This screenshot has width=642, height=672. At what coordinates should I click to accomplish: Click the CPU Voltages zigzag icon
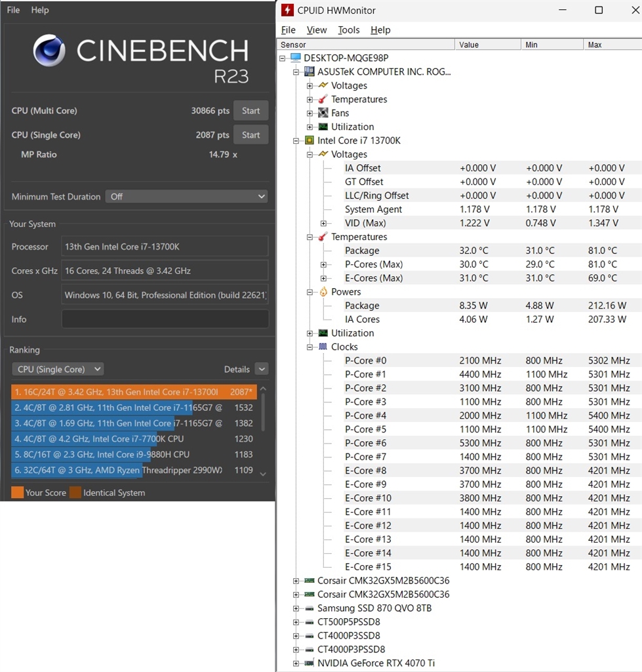(x=323, y=154)
